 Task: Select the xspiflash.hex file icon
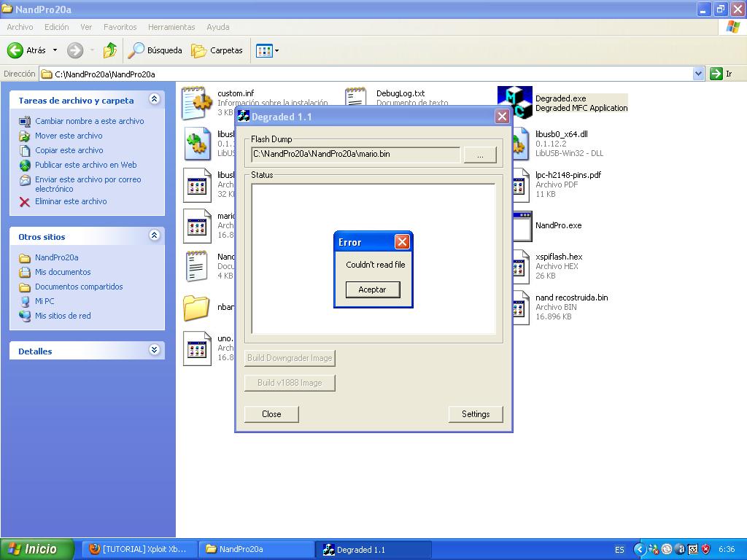(520, 267)
